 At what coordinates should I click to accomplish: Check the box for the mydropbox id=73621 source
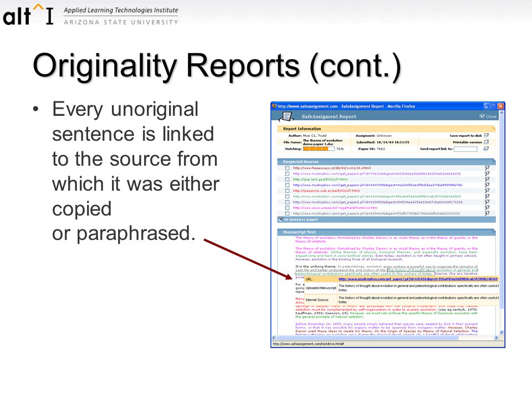(288, 173)
